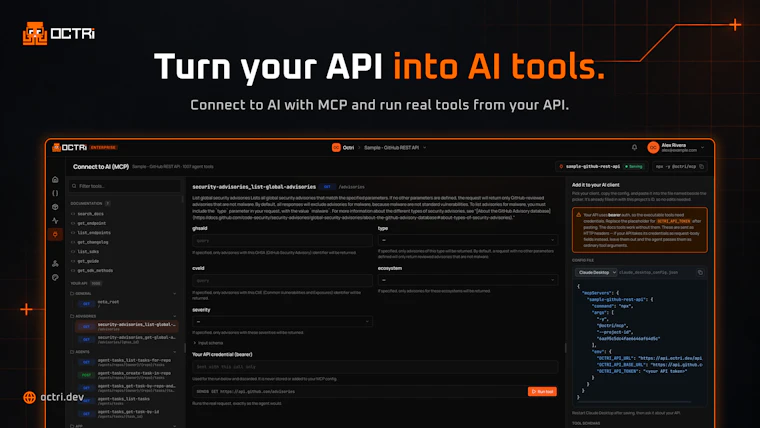This screenshot has height=428, width=760.
Task: Click the Alex Rivera avatar
Action: pos(653,147)
